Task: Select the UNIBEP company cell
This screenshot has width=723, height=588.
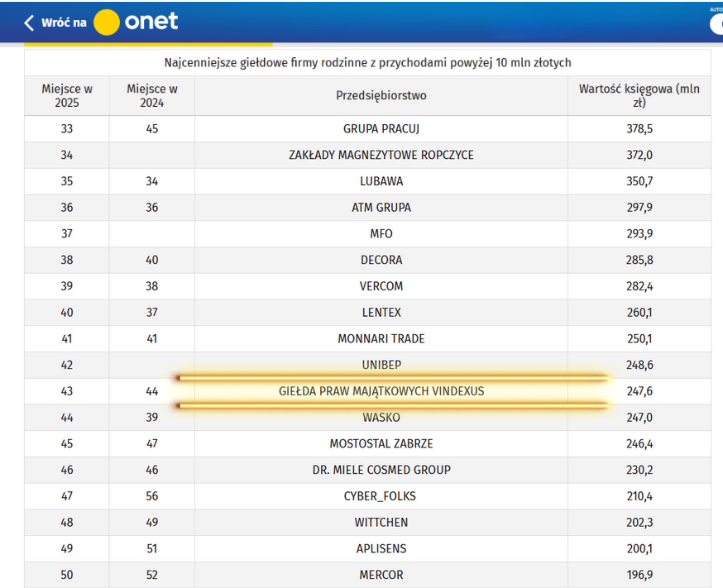Action: click(x=381, y=365)
